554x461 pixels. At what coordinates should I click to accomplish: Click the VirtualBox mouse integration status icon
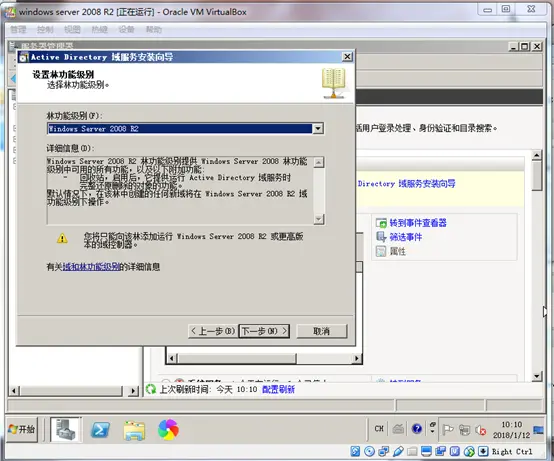469,451
